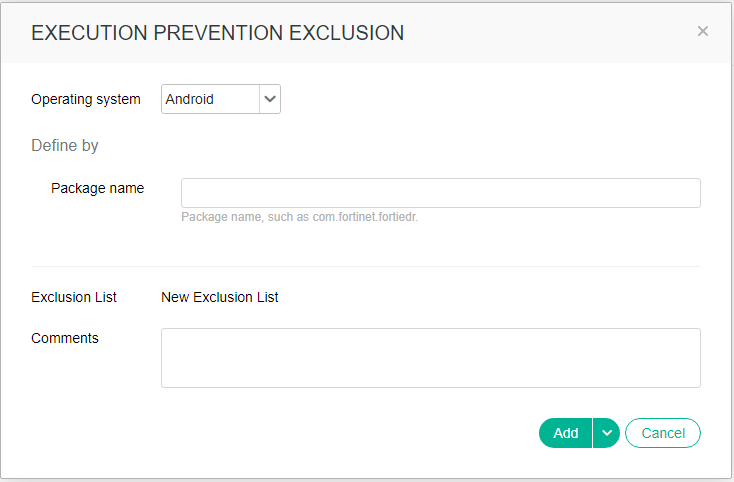
Task: Click the Operating system label
Action: pos(86,99)
